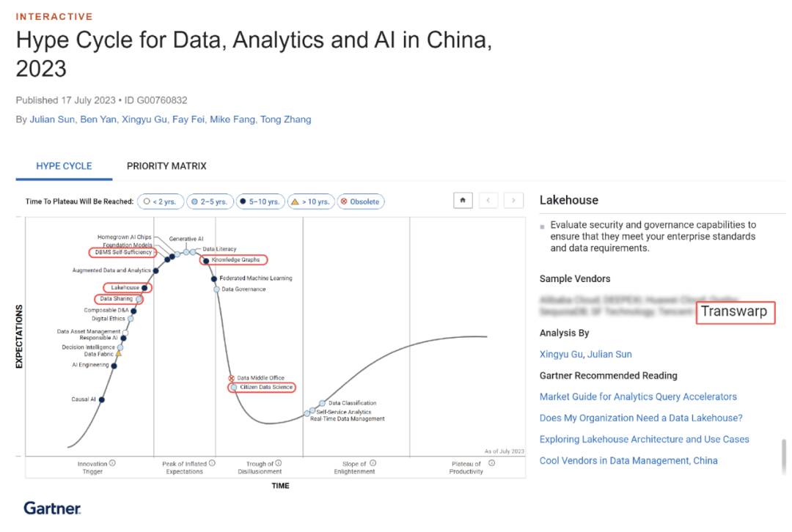The height and width of the screenshot is (532, 792).
Task: Click the Generative AI marker at the peak
Action: 186,252
